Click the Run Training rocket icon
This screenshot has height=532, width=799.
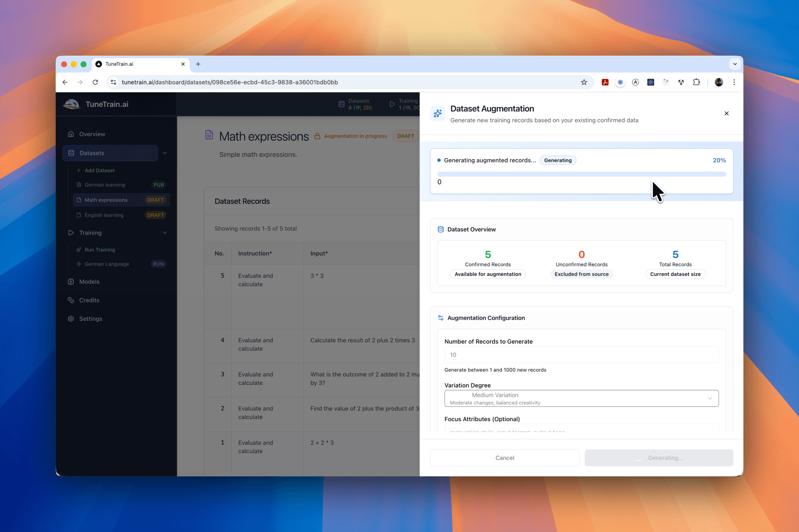[79, 249]
